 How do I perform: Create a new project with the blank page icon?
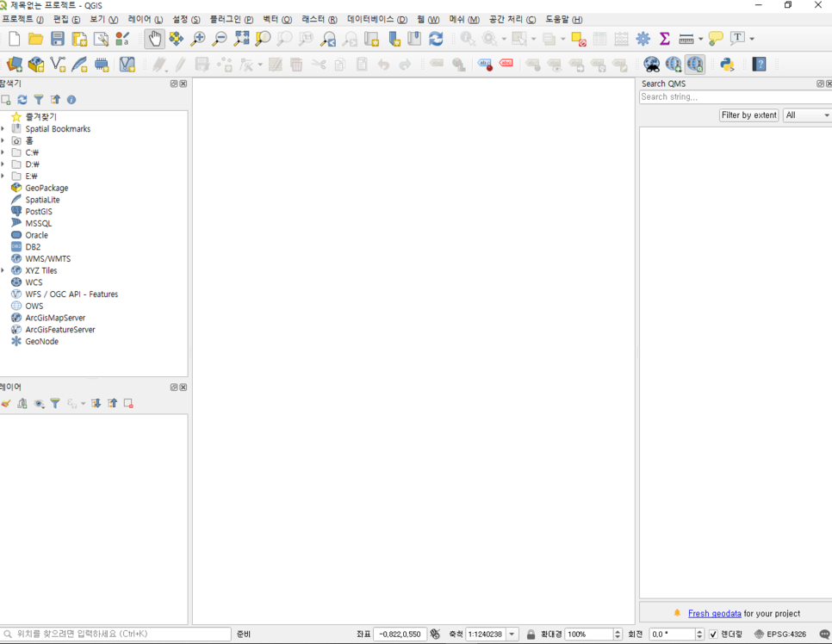(x=15, y=39)
